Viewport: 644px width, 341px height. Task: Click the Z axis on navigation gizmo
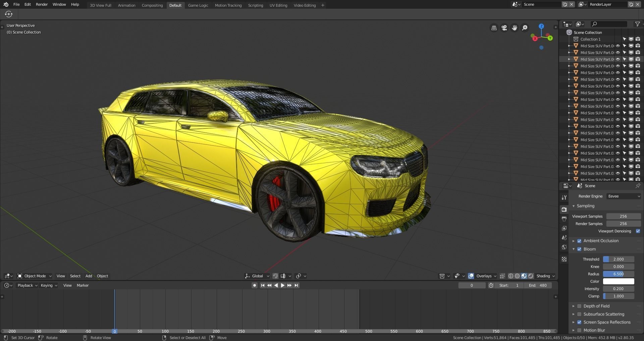tap(541, 26)
